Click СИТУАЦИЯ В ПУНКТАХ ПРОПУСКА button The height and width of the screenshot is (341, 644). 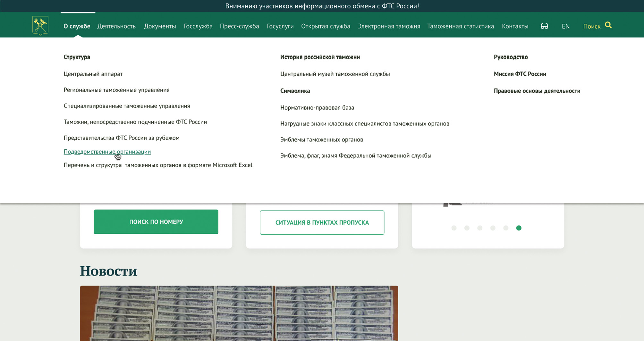[322, 222]
